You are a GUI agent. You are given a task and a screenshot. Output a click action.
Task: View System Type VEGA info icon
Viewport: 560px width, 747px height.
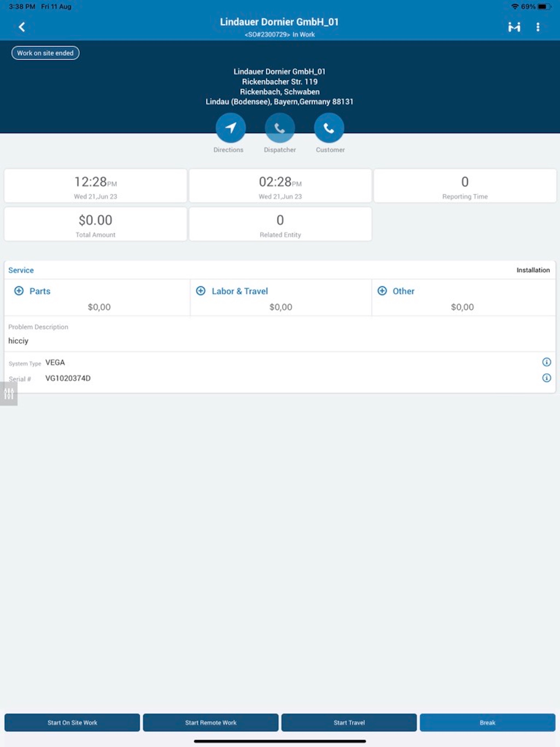point(547,362)
